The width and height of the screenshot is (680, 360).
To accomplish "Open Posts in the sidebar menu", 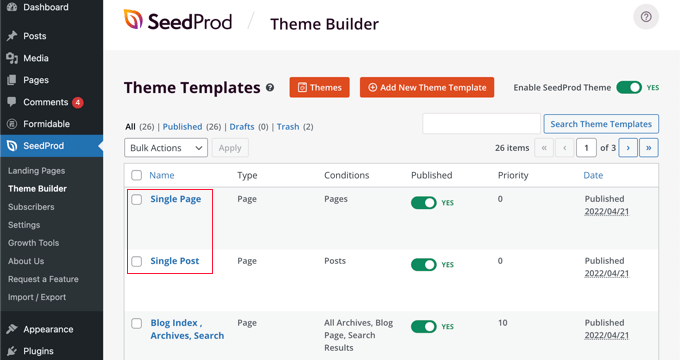I will coord(35,36).
